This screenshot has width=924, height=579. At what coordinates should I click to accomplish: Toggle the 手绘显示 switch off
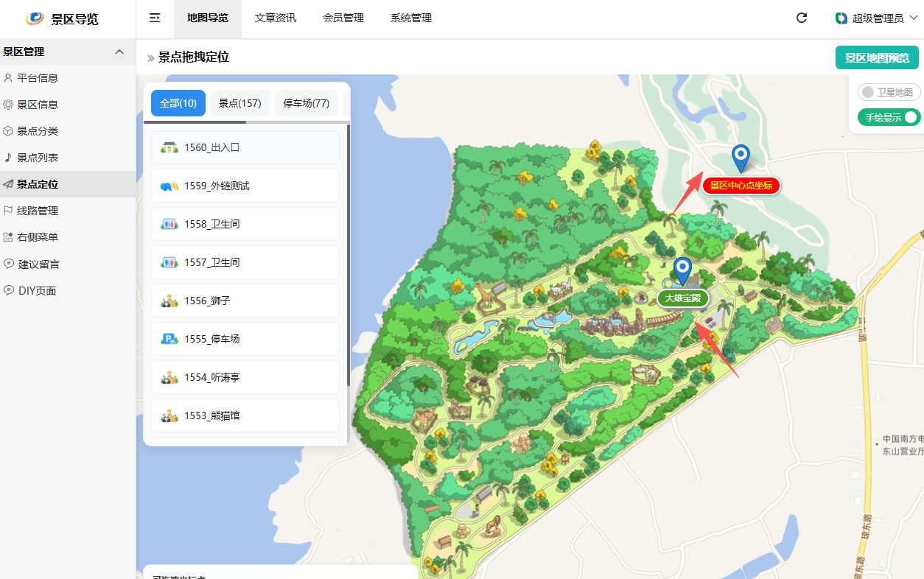pyautogui.click(x=889, y=117)
